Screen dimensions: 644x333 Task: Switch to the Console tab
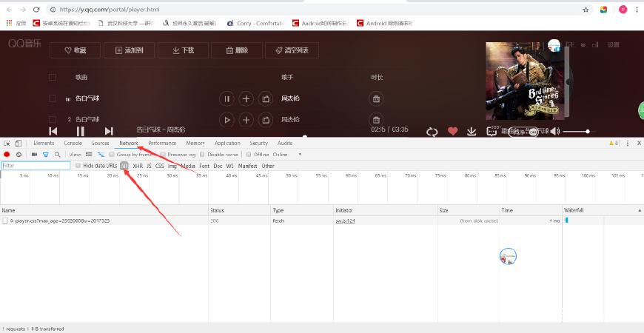tap(73, 144)
